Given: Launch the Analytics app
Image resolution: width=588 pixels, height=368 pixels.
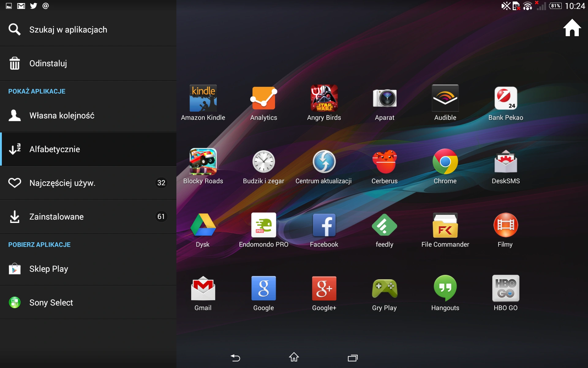Looking at the screenshot, I should pos(263,103).
